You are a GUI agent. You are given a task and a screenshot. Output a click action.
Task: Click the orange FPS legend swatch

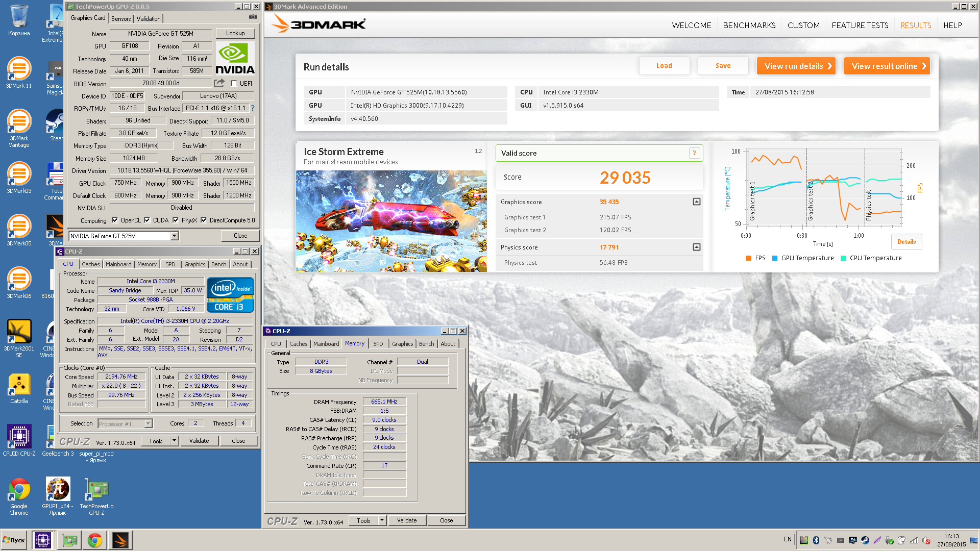point(748,258)
